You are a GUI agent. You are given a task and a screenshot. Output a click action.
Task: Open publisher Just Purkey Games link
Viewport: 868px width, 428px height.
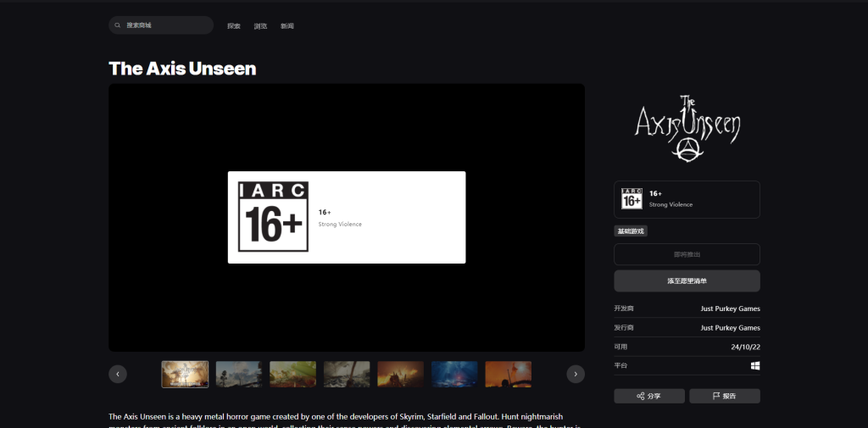(x=730, y=328)
